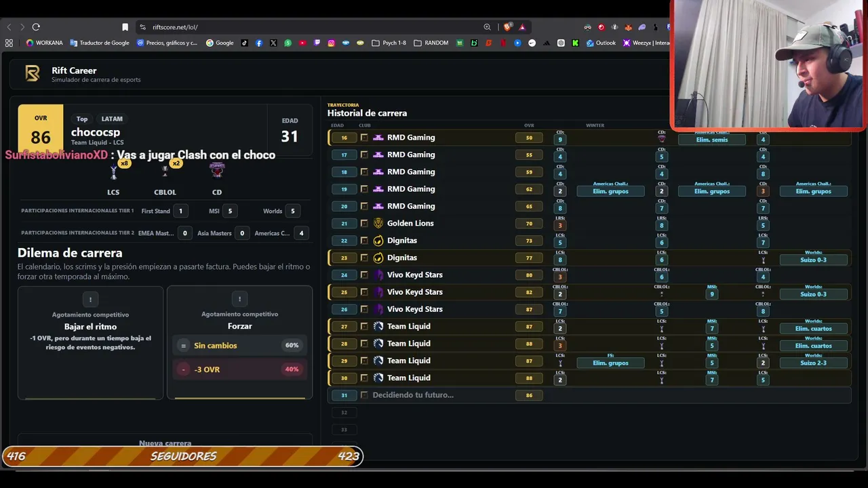Click the exclamation icon above Bajar el ritmo
Viewport: 868px width, 488px height.
90,299
